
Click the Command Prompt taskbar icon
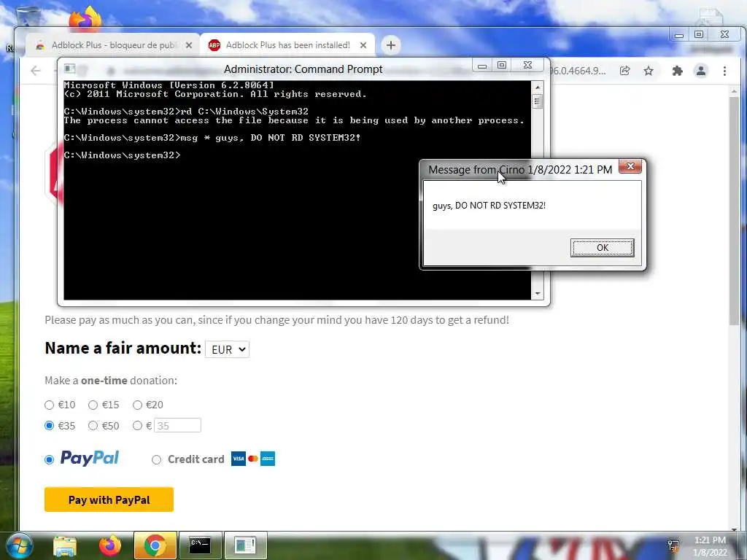coord(200,545)
